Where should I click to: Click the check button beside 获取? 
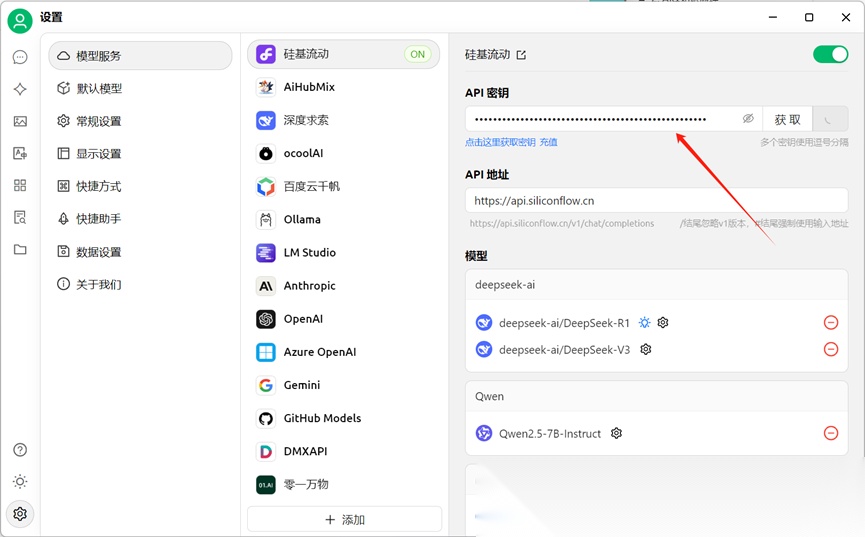[830, 119]
